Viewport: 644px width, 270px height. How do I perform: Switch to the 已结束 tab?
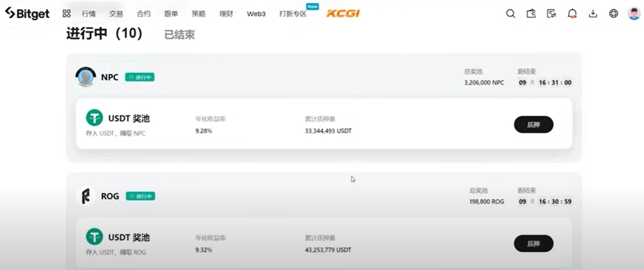[179, 35]
